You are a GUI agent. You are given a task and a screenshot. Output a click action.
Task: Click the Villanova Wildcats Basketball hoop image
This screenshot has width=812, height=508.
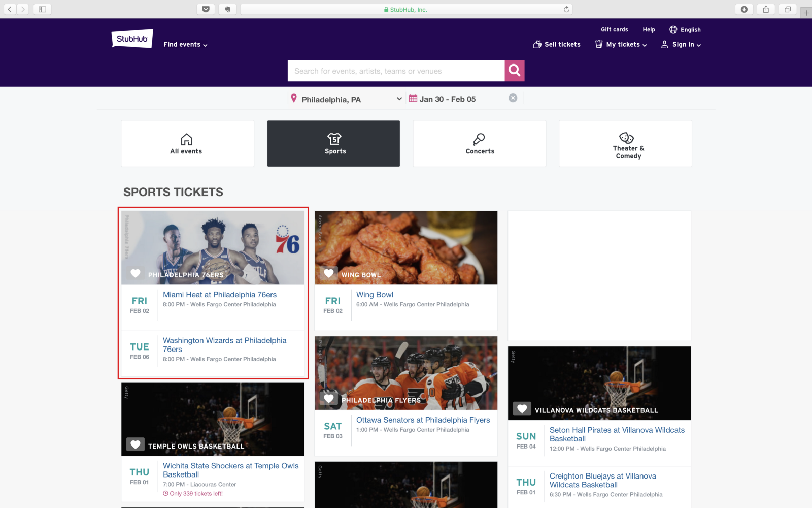click(x=599, y=383)
